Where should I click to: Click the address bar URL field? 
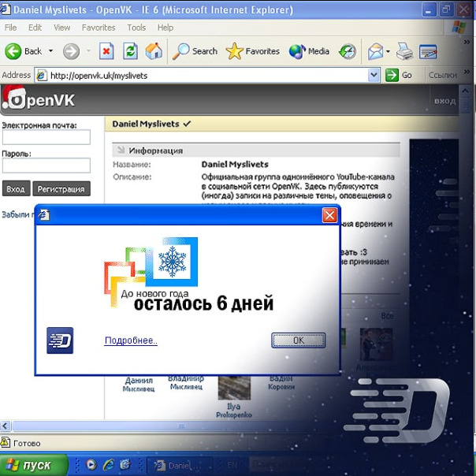[x=208, y=76]
